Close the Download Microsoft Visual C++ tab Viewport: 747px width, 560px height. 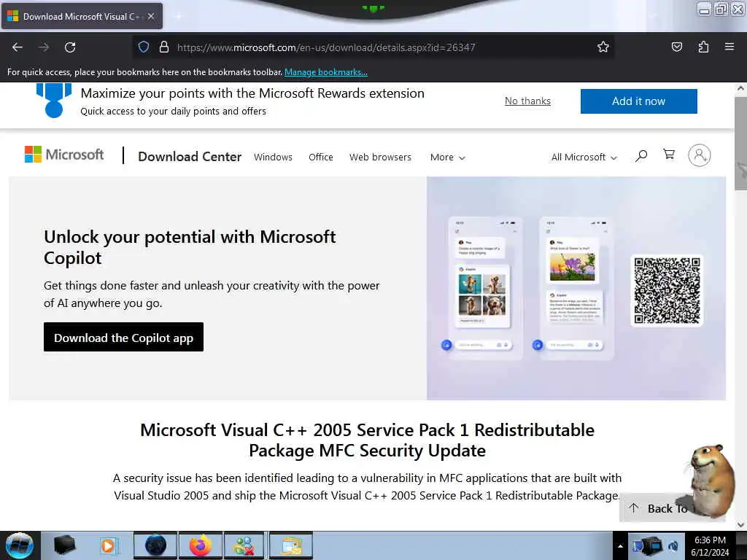(150, 16)
